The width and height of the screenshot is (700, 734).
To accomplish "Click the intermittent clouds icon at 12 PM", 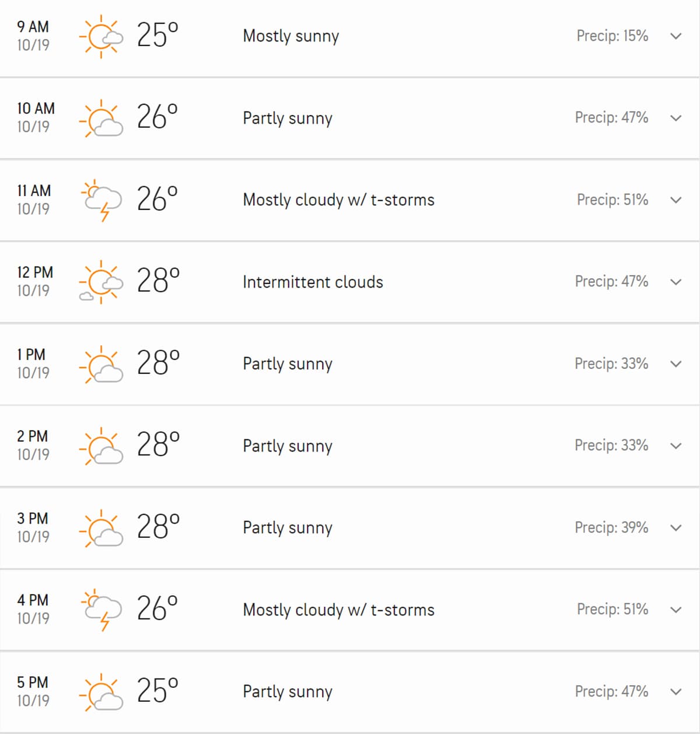I will pos(101,282).
